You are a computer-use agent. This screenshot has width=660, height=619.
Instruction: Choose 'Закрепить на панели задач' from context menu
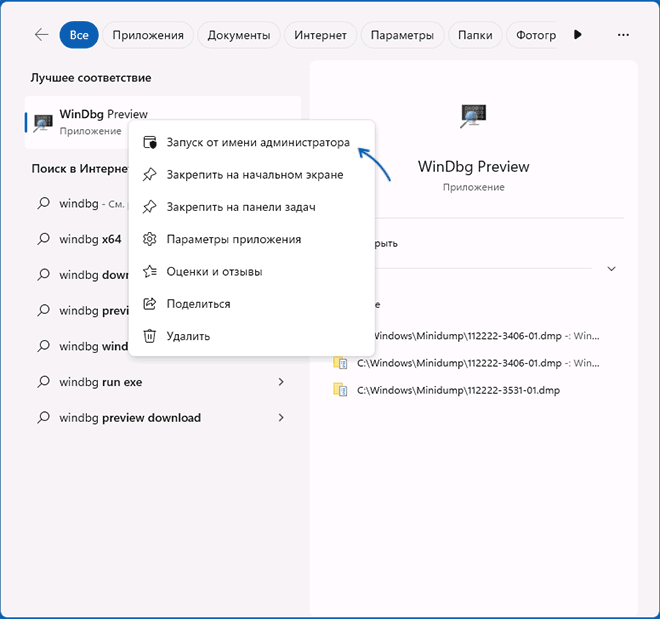coord(241,207)
